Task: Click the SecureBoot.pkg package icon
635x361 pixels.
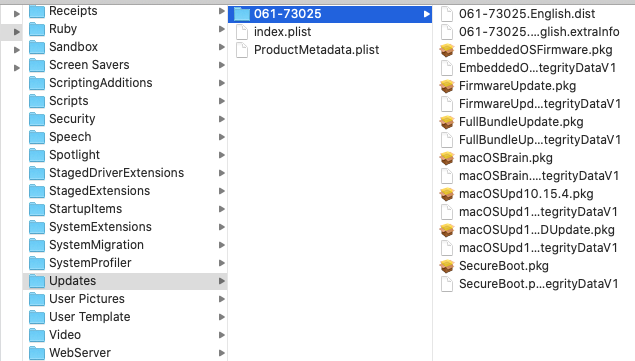Action: pos(447,266)
